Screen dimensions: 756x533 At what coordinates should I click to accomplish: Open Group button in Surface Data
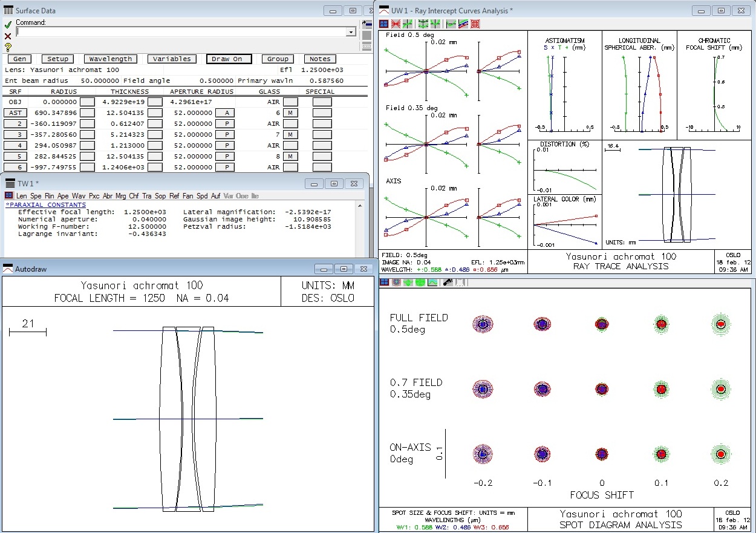pos(278,59)
